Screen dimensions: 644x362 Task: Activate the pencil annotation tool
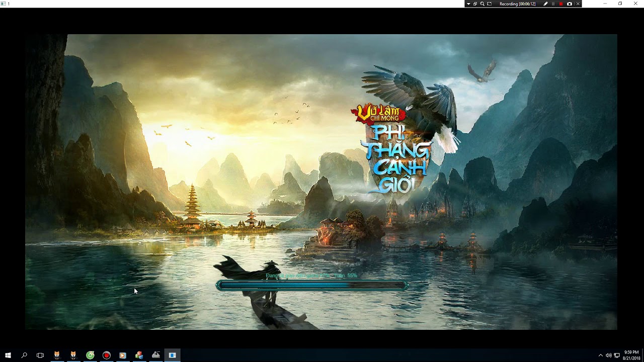tap(546, 4)
